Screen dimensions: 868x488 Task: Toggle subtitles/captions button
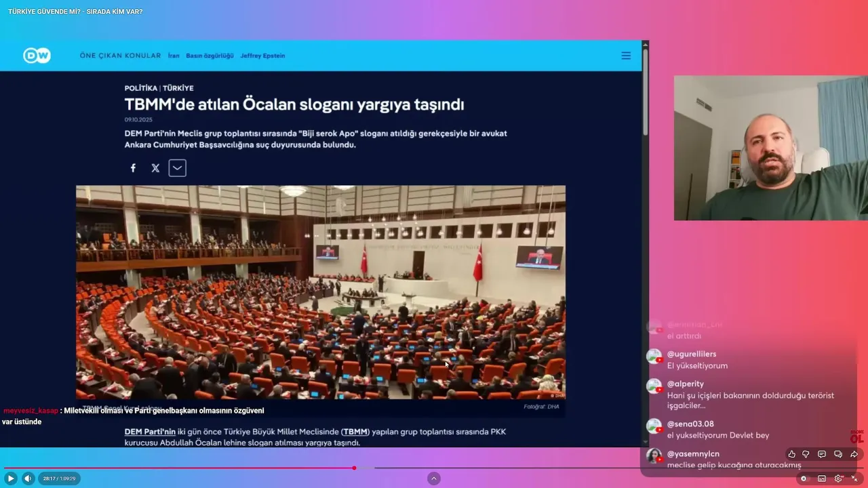click(x=822, y=479)
